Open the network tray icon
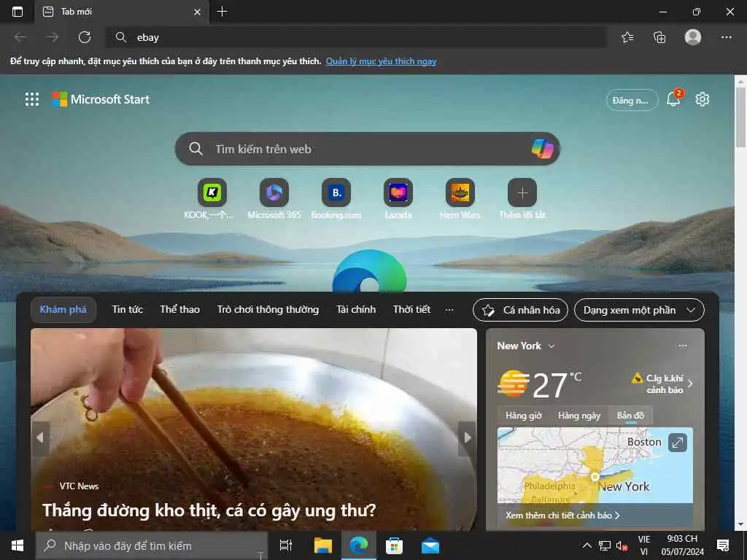The image size is (747, 560). click(x=605, y=545)
